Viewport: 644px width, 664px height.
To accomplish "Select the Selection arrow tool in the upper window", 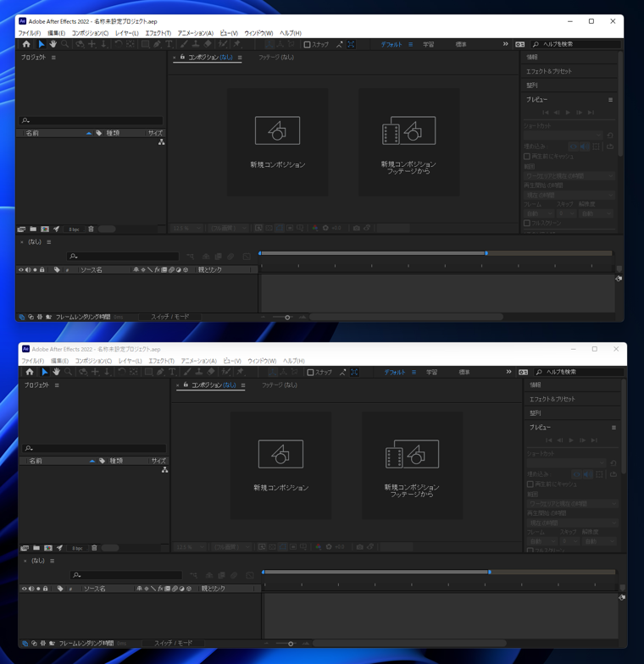I will point(41,44).
